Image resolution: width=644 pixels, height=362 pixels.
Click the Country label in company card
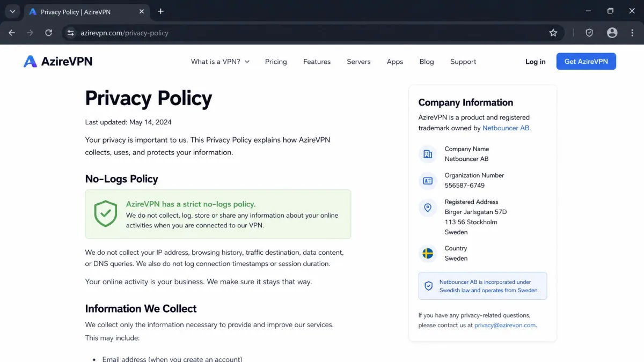pos(456,248)
